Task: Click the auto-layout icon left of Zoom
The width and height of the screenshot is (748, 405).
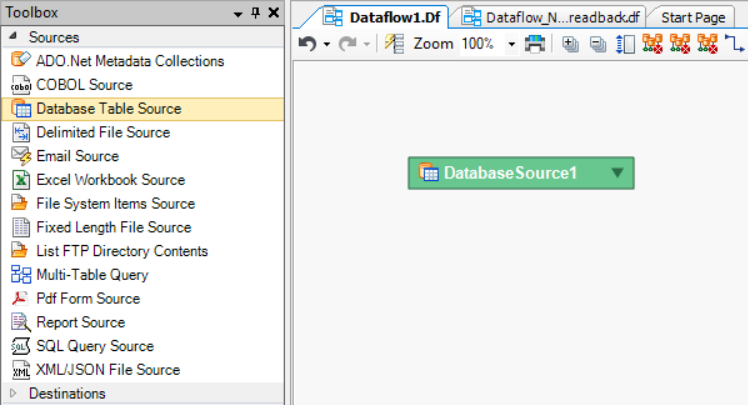Action: click(394, 44)
